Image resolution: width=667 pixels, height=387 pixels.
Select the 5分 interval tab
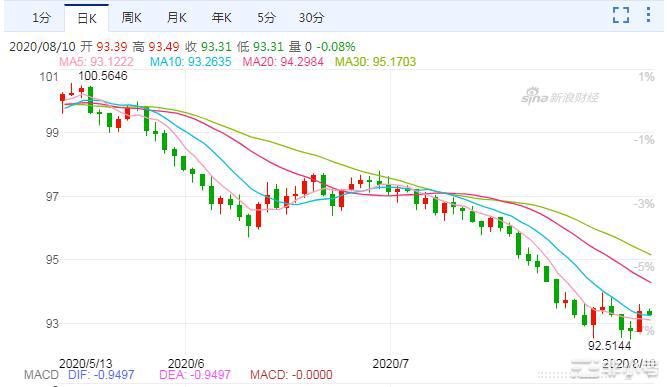(266, 17)
